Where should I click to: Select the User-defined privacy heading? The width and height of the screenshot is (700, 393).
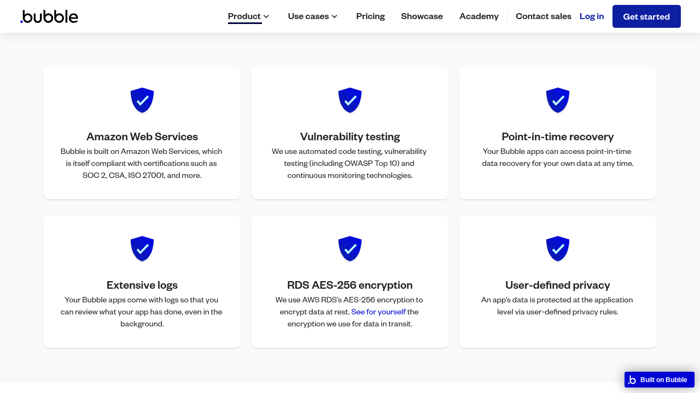click(x=558, y=285)
